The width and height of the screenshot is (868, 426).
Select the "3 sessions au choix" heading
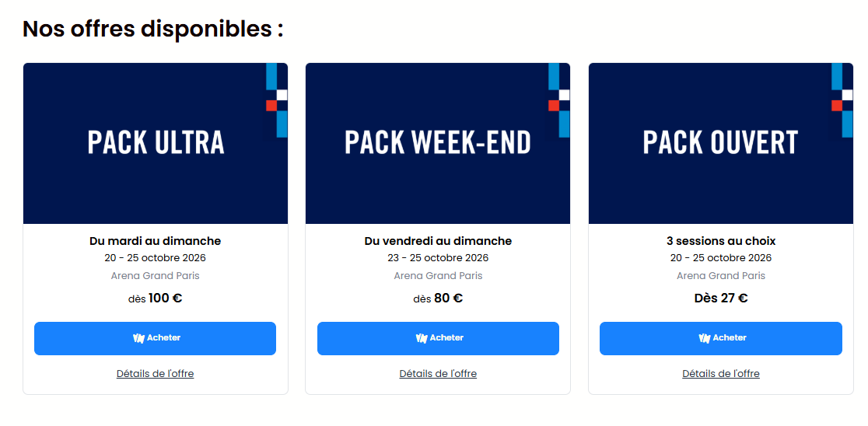click(721, 241)
